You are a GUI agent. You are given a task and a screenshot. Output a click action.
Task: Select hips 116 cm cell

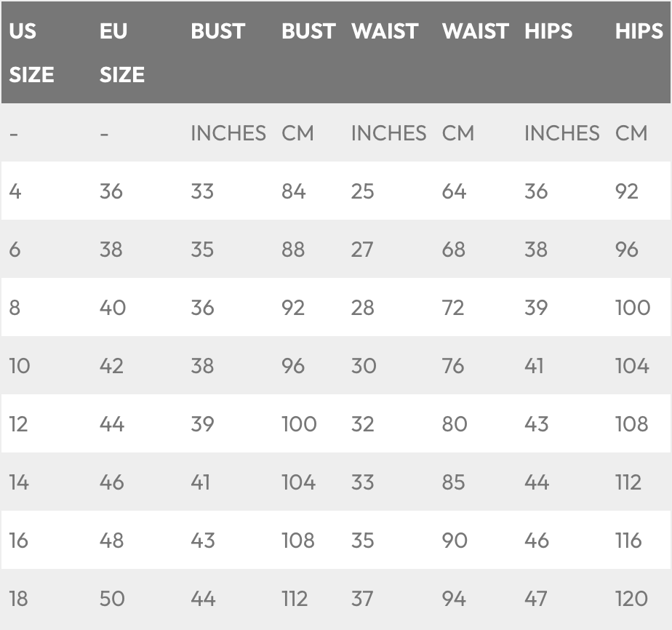(x=628, y=541)
